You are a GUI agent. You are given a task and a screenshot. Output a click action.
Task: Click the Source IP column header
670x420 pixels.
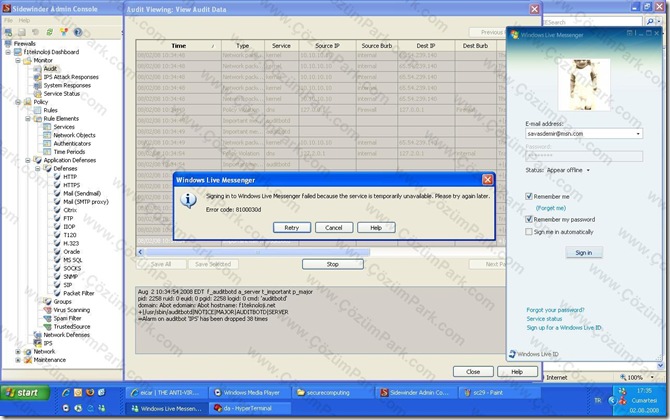327,46
